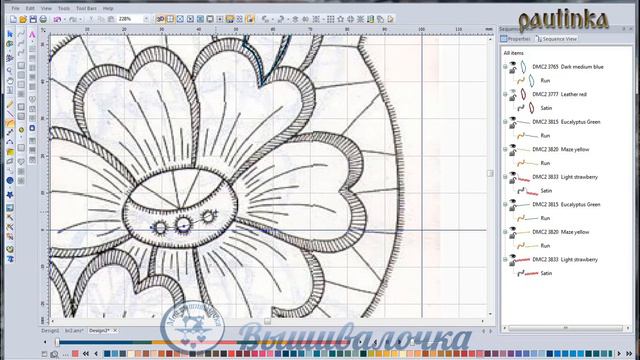
Task: Select the yellow pencil tool in left toolbar
Action: [x=10, y=105]
